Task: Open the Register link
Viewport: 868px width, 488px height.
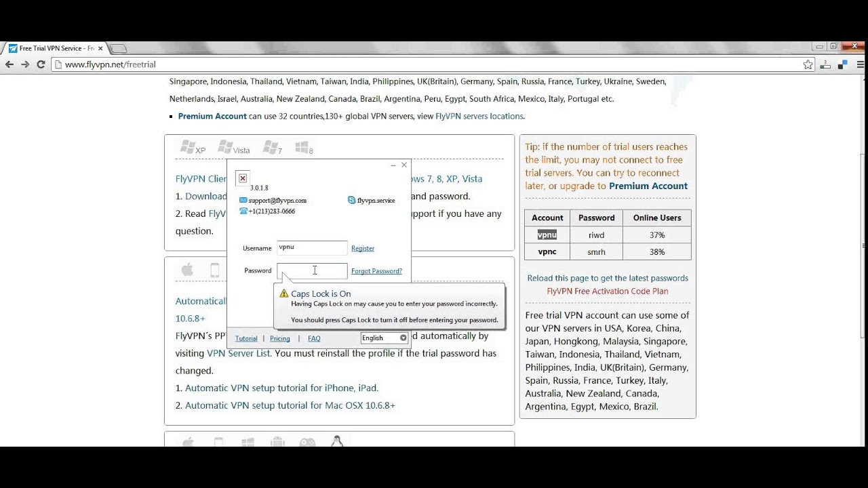Action: click(x=363, y=248)
